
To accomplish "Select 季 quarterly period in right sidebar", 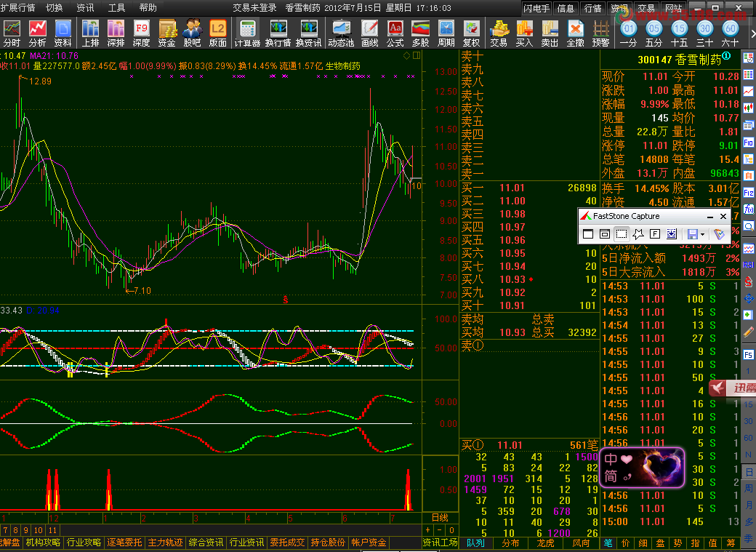I will (x=748, y=538).
